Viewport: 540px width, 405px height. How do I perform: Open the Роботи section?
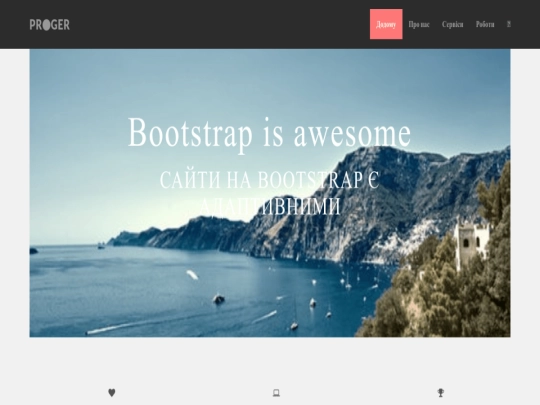pyautogui.click(x=485, y=24)
